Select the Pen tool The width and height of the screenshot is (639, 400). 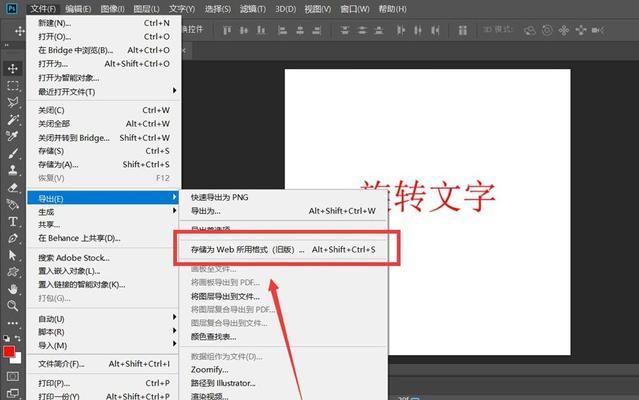coord(13,238)
